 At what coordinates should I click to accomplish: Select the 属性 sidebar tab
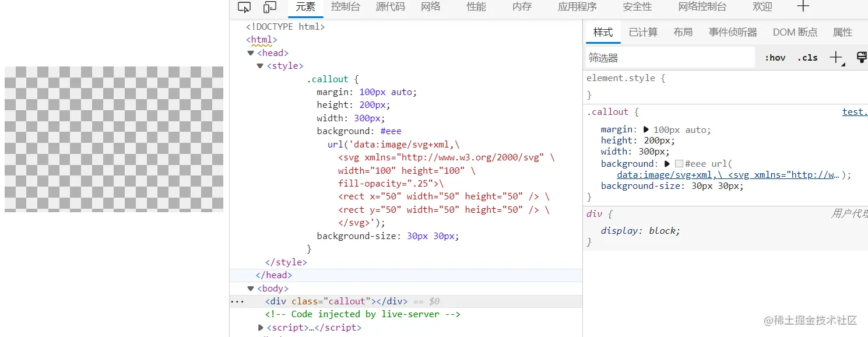pos(842,33)
